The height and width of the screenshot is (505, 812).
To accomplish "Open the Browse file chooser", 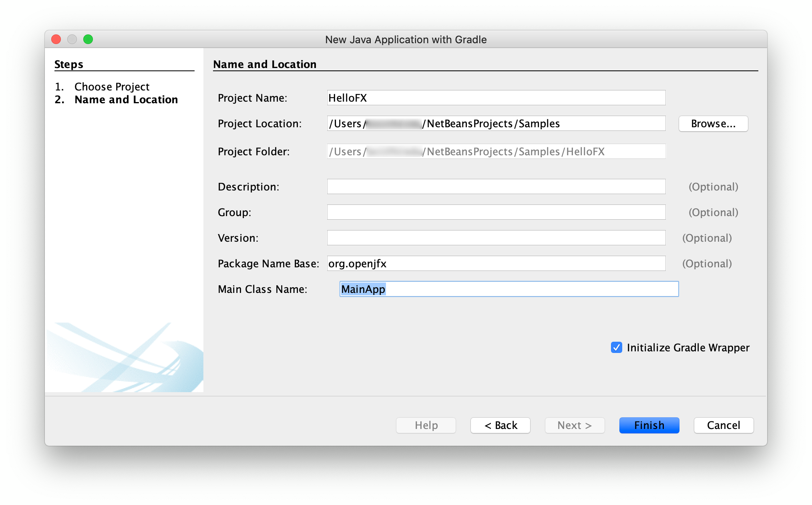I will click(713, 124).
